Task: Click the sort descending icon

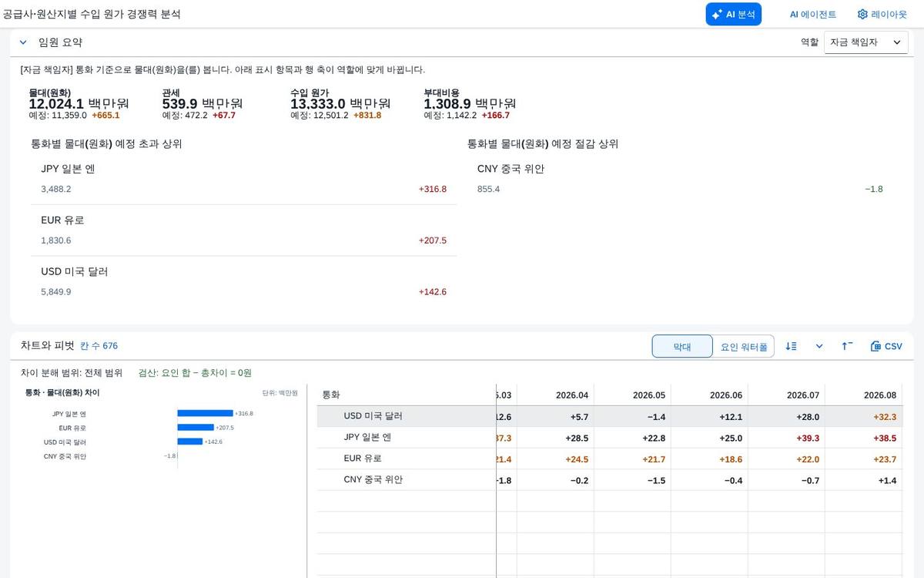Action: pyautogui.click(x=791, y=346)
